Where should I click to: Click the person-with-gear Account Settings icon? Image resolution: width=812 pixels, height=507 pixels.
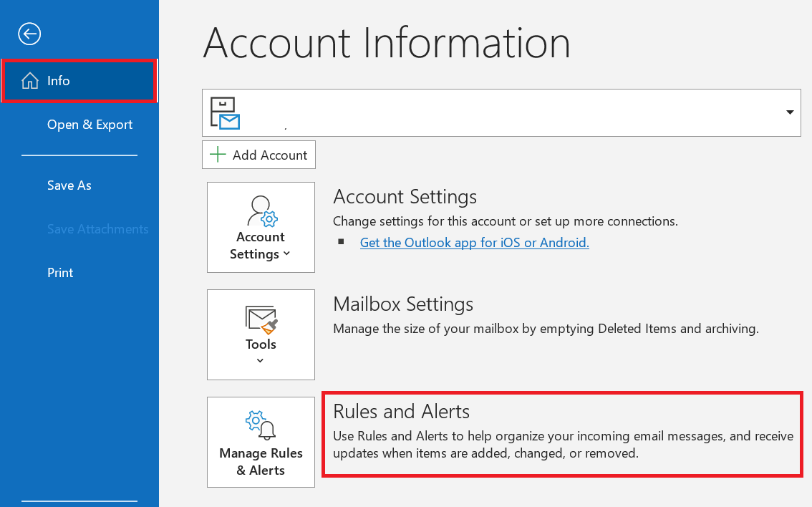coord(262,211)
